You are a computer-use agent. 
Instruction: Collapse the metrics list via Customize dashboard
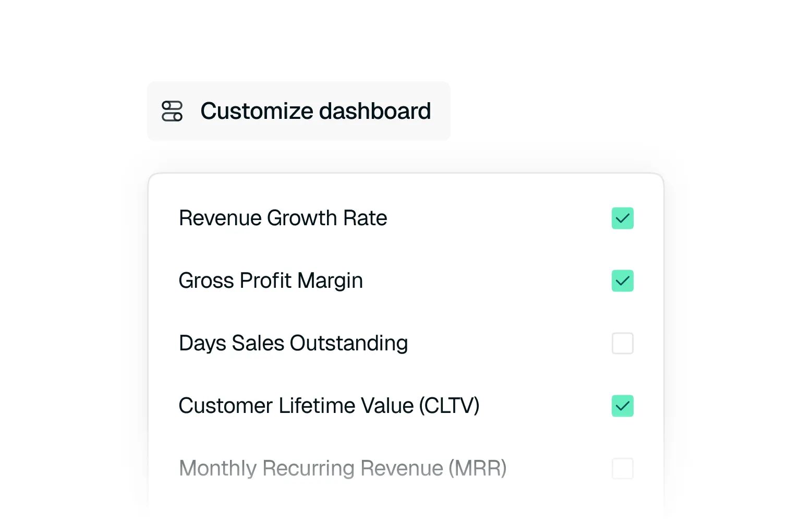299,111
